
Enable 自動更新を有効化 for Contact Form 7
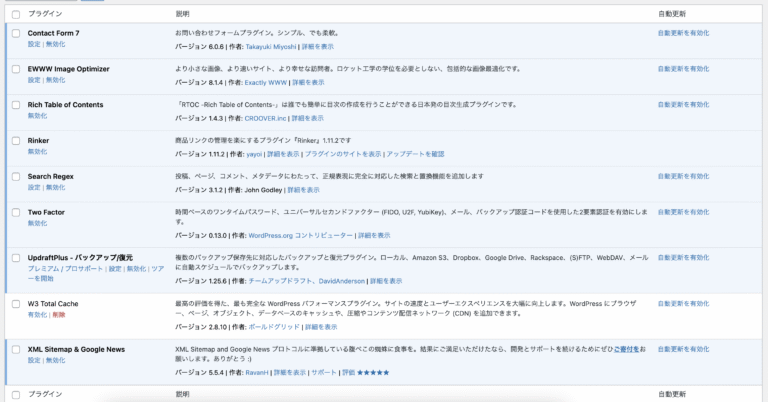[x=683, y=33]
